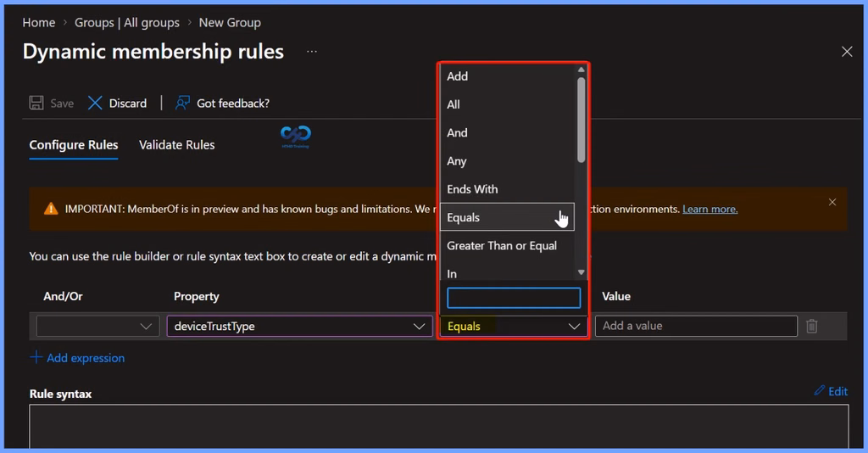
Task: Focus the operator search filter box
Action: (x=514, y=298)
